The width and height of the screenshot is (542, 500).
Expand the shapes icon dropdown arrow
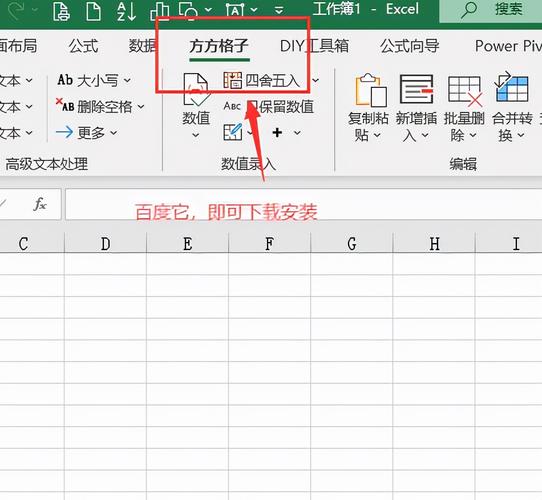208,10
